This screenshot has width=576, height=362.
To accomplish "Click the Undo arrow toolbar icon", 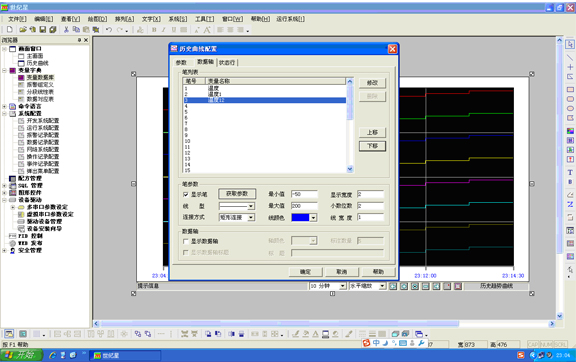I will pyautogui.click(x=109, y=30).
